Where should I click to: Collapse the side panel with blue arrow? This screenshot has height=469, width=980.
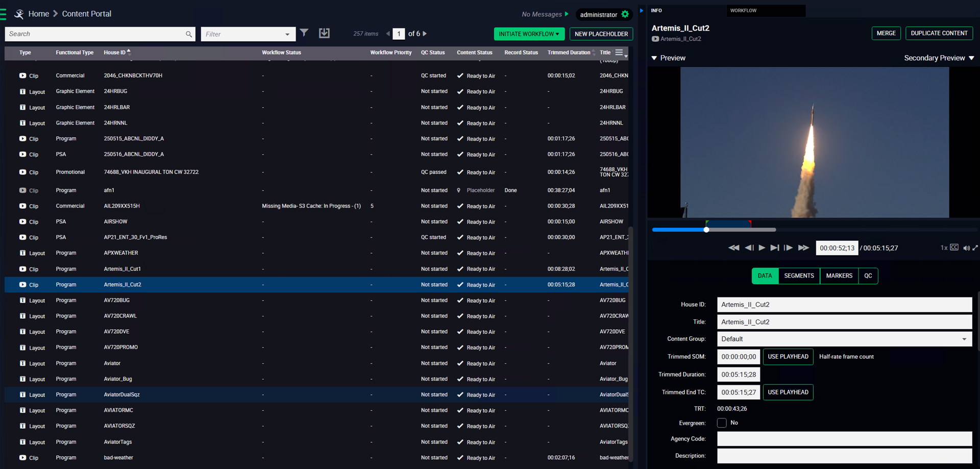[x=642, y=10]
